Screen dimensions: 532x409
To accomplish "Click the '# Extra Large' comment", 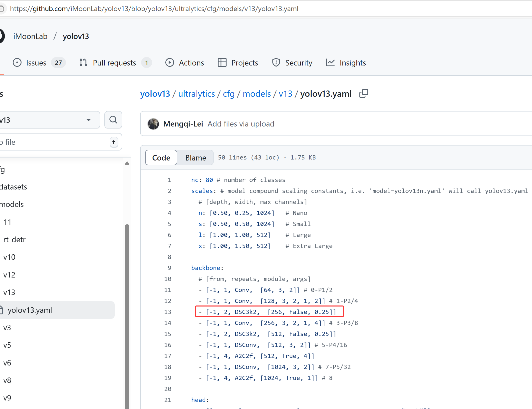I will tap(309, 246).
